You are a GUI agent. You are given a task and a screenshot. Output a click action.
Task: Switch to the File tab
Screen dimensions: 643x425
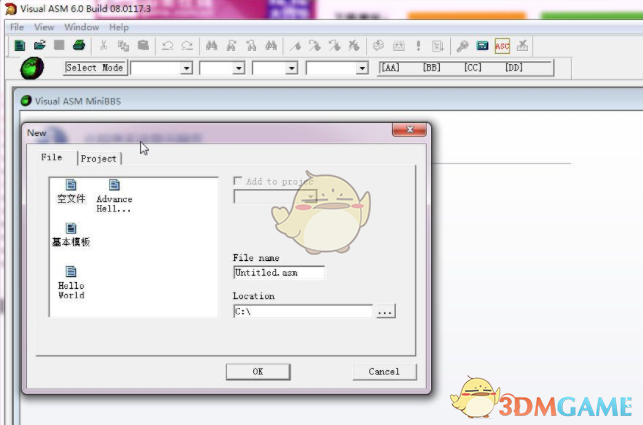click(52, 157)
